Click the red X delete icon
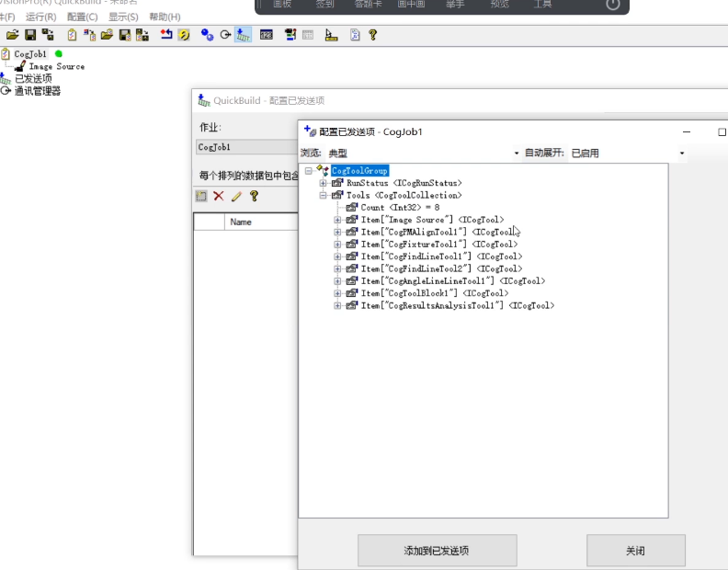This screenshot has height=570, width=728. (x=219, y=196)
